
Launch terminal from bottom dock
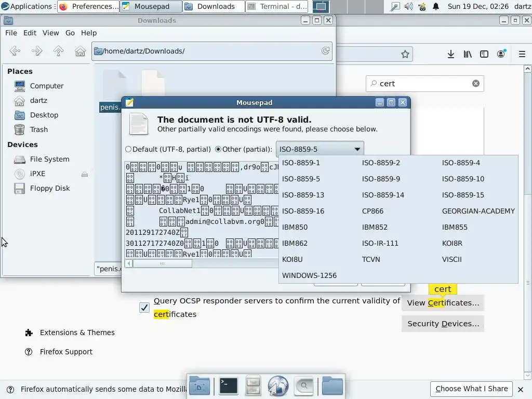tap(229, 386)
